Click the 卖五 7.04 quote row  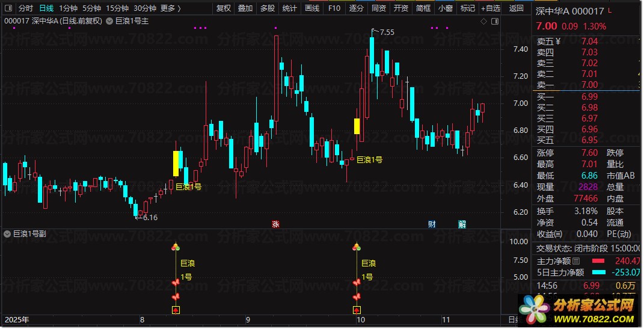click(x=586, y=41)
